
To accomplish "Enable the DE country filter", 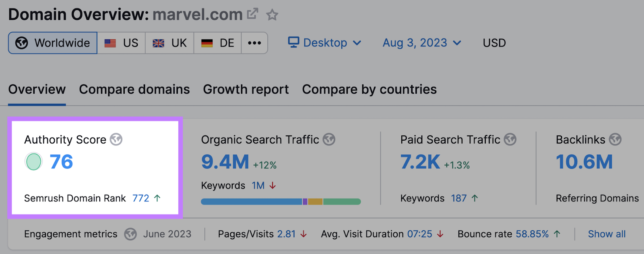I will coord(217,43).
